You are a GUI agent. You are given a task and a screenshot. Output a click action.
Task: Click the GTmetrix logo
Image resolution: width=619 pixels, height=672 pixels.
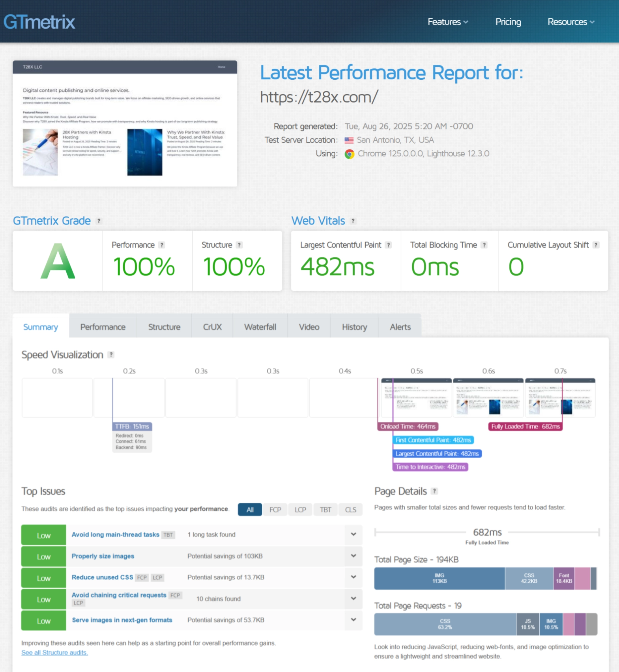pyautogui.click(x=39, y=22)
